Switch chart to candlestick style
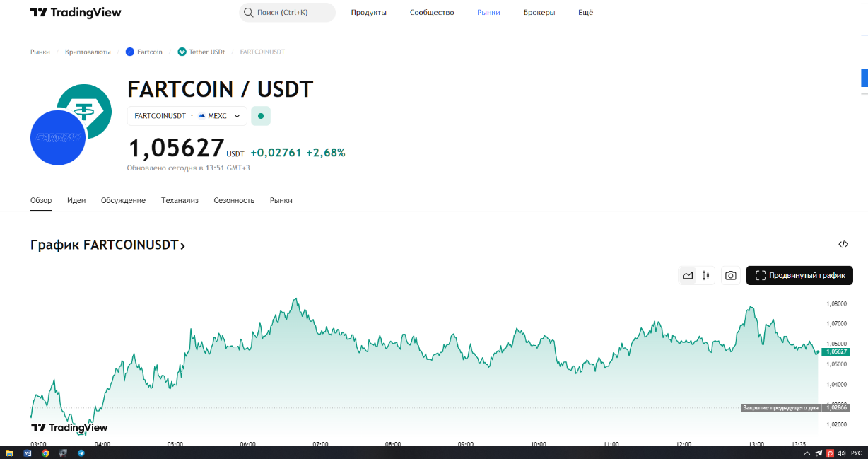This screenshot has height=459, width=868. click(x=705, y=276)
